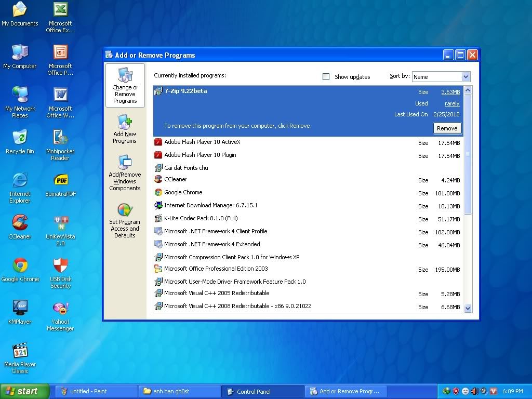Click scrollbar down arrow in program list
Image resolution: width=532 pixels, height=399 pixels.
pos(468,308)
